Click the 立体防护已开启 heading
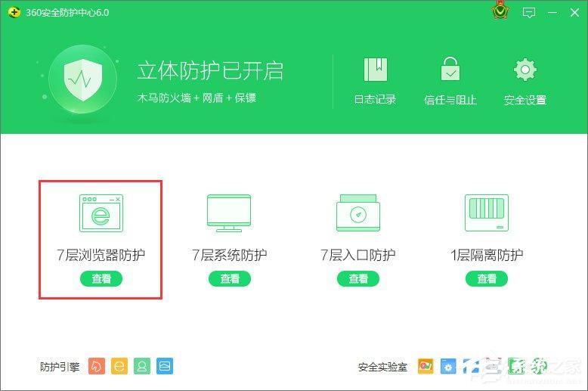588x391 pixels. [210, 70]
